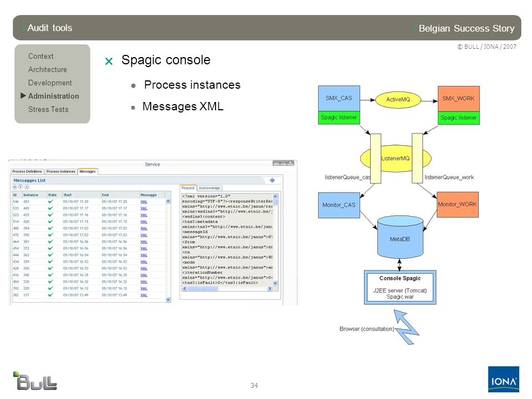The height and width of the screenshot is (399, 532).
Task: Click the refresh icon in Messagges List
Action: click(x=272, y=180)
